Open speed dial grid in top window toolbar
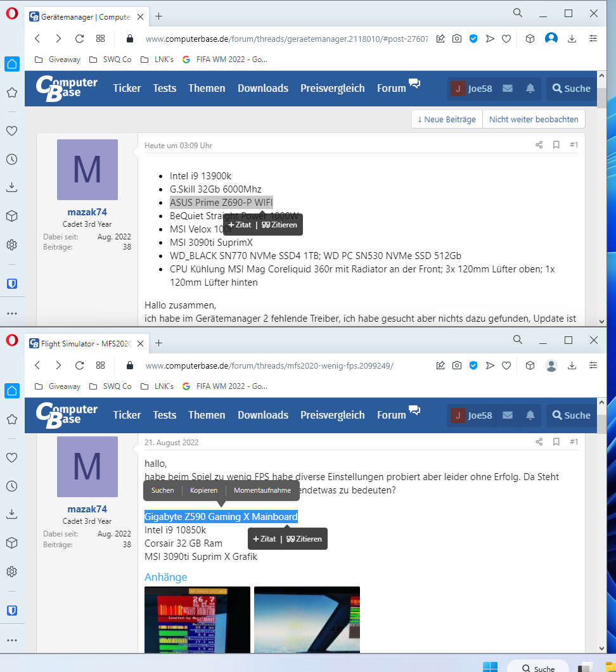The image size is (616, 672). 100,39
